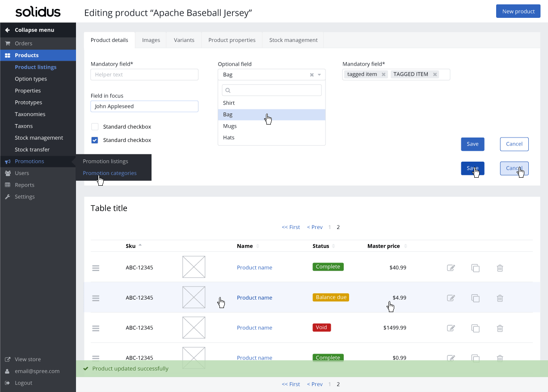The image size is (548, 392).
Task: Uncheck the checked Standard checkbox
Action: [x=95, y=140]
